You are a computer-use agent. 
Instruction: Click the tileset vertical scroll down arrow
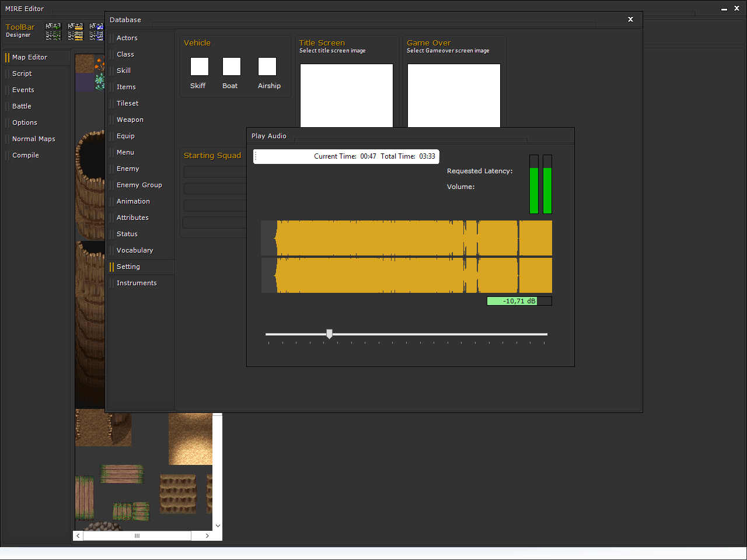tap(218, 526)
